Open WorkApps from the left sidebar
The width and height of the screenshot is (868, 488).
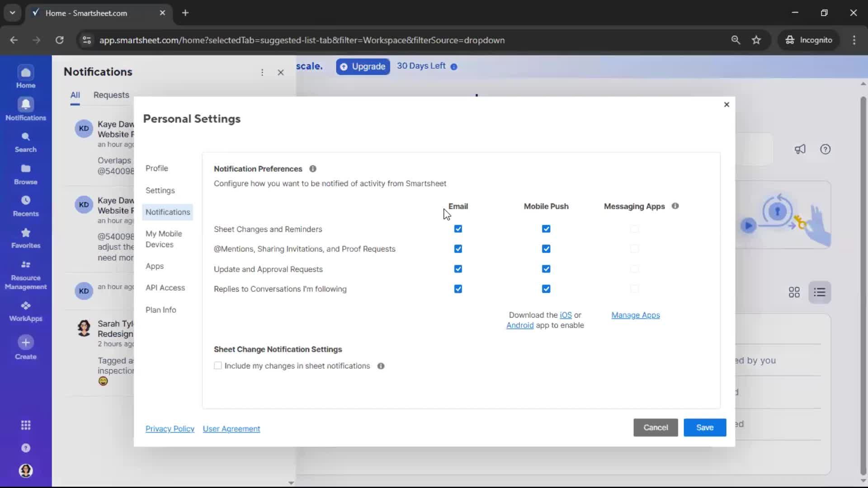[x=26, y=311]
